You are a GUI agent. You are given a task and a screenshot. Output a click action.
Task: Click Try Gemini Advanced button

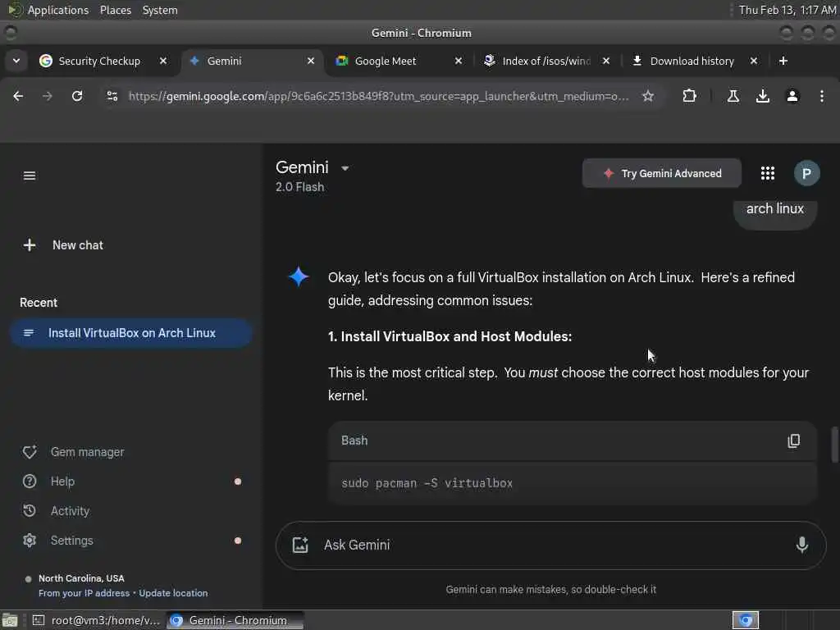[x=662, y=174]
